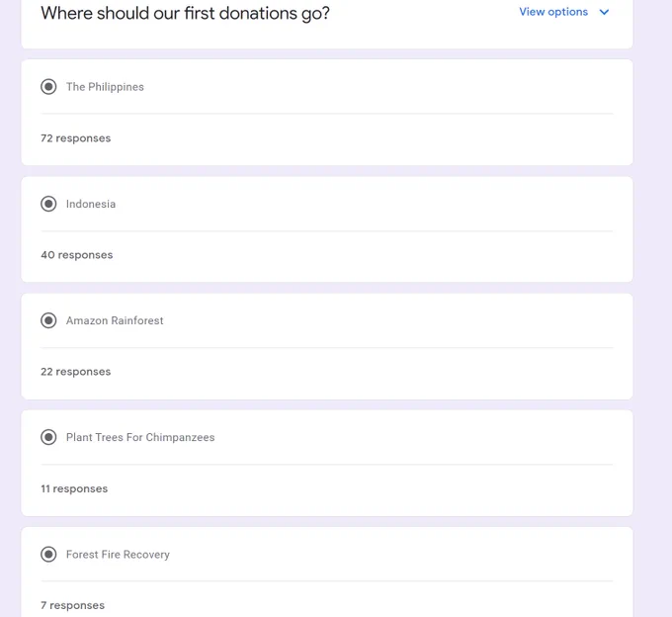Select the Indonesia radio button

tap(48, 204)
